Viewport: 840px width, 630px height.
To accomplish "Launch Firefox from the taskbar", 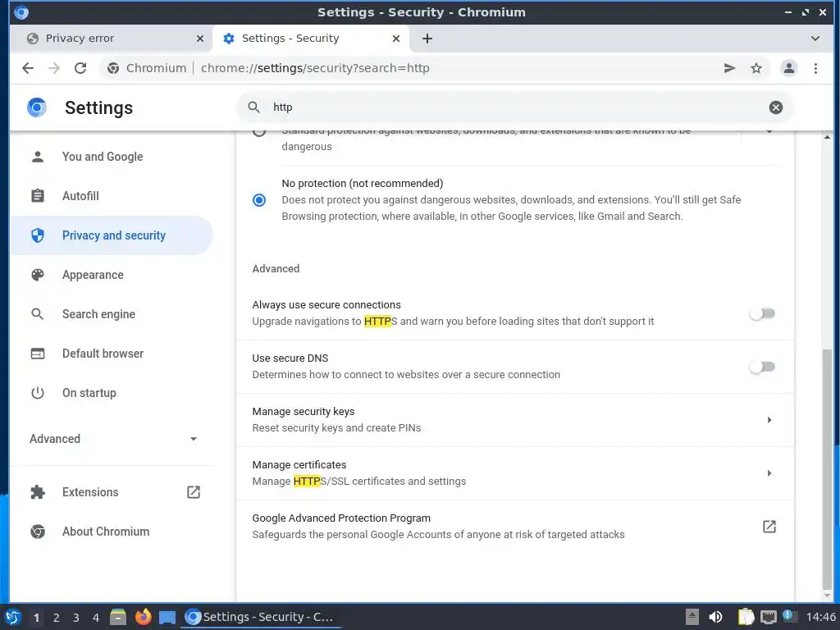I will click(143, 617).
